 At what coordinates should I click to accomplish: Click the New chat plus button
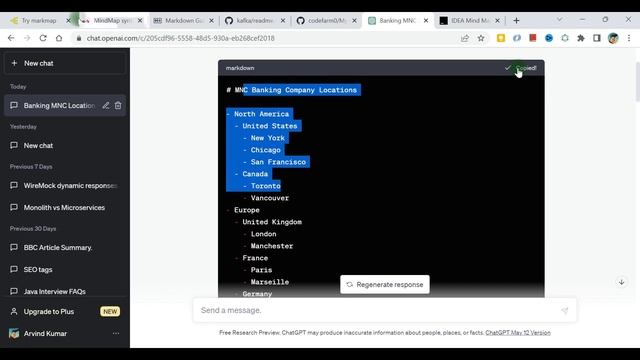pyautogui.click(x=64, y=63)
